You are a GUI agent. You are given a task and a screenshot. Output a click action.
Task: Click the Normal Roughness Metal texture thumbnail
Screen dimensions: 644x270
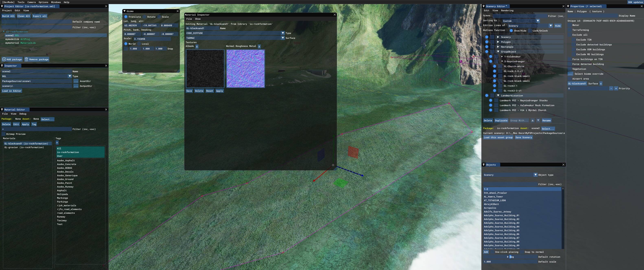click(x=245, y=69)
